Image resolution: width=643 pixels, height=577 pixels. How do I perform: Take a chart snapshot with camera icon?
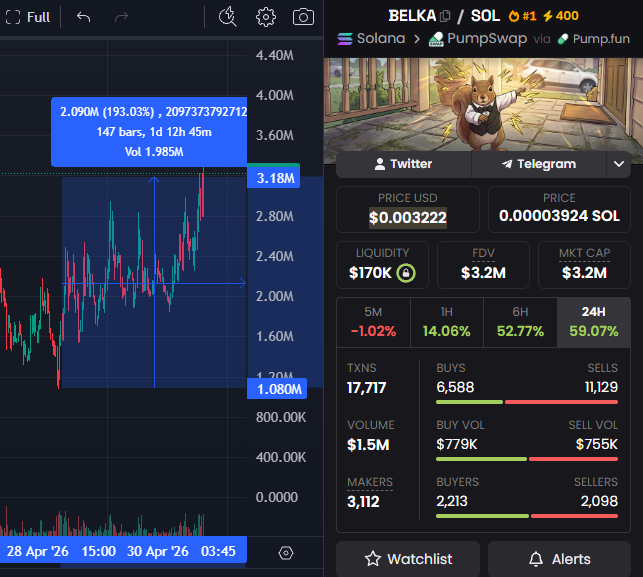coord(303,17)
